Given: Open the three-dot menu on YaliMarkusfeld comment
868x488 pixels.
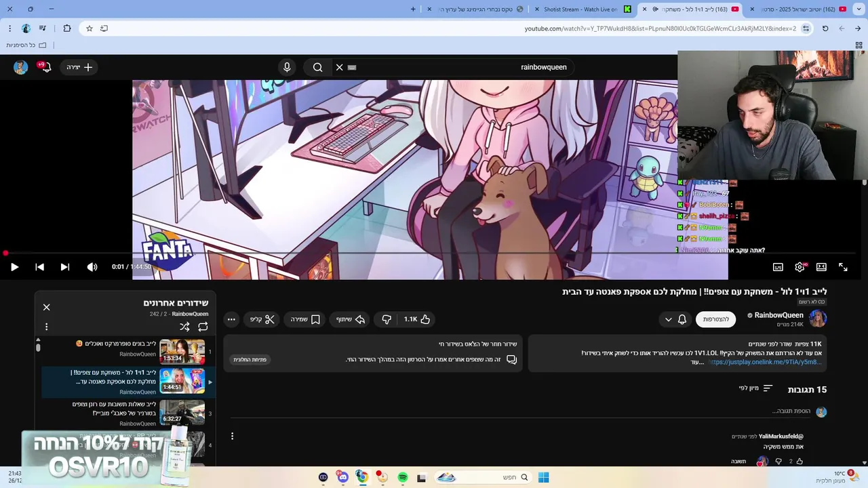Looking at the screenshot, I should pos(232,436).
